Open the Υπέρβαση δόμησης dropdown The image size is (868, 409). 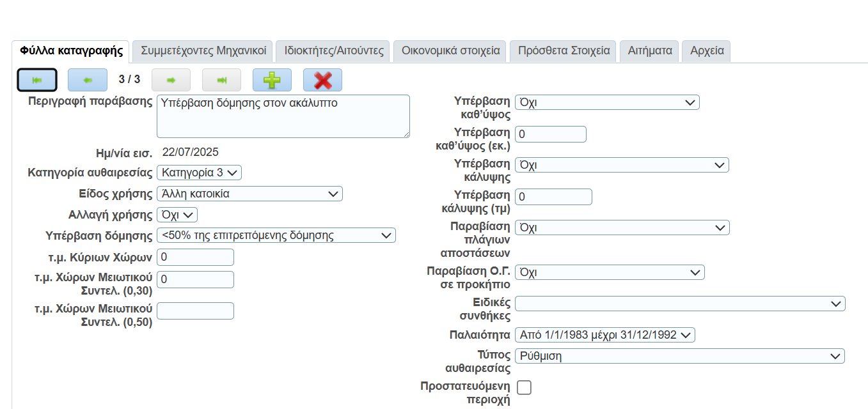click(x=276, y=235)
